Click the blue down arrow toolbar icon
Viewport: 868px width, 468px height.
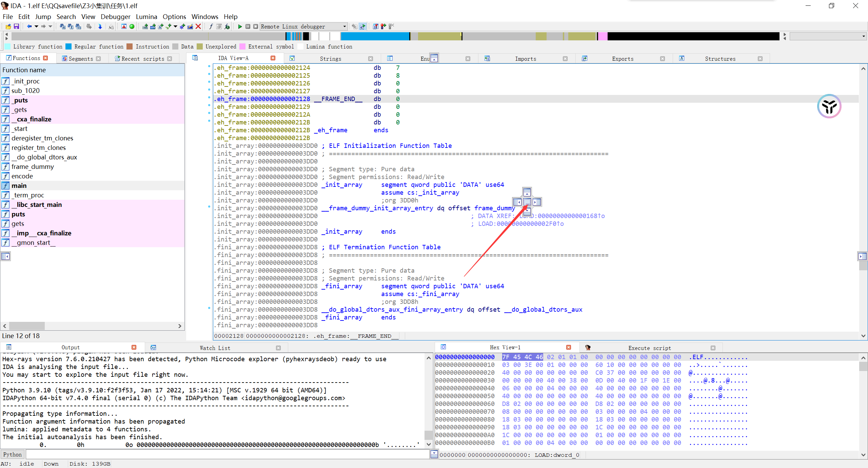click(x=100, y=26)
